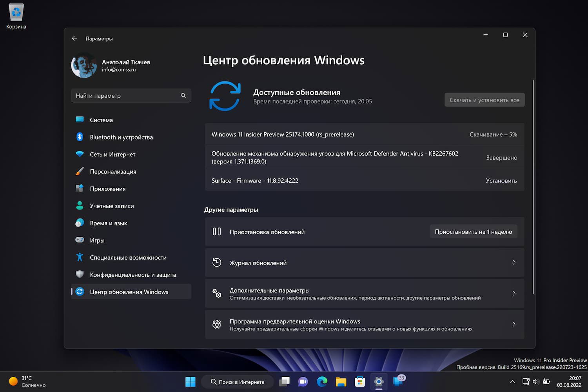588x392 pixels.
Task: Open Персонализация via the brush icon
Action: 80,171
